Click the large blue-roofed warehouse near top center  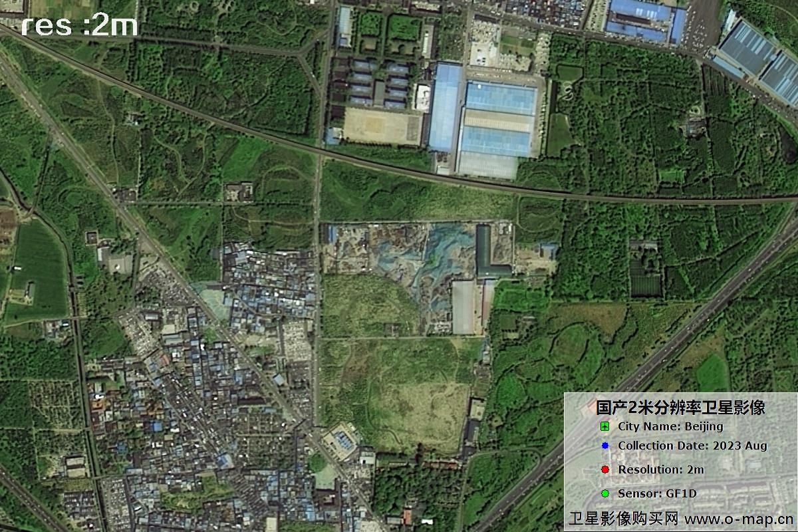[x=499, y=120]
